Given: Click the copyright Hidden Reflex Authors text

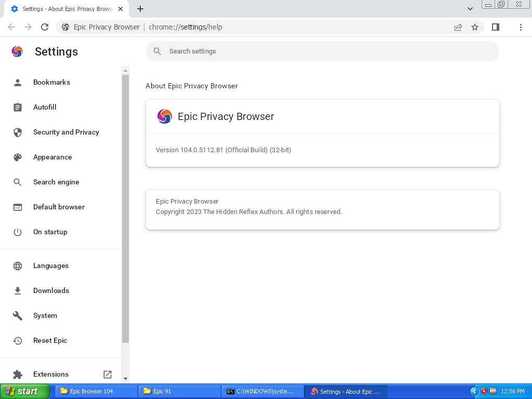Looking at the screenshot, I should (249, 212).
